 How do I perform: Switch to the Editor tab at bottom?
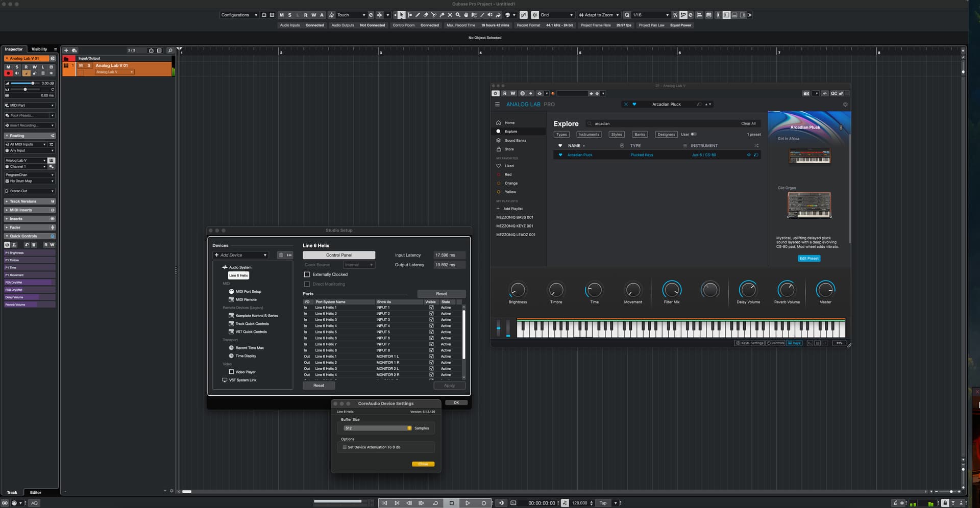click(35, 493)
